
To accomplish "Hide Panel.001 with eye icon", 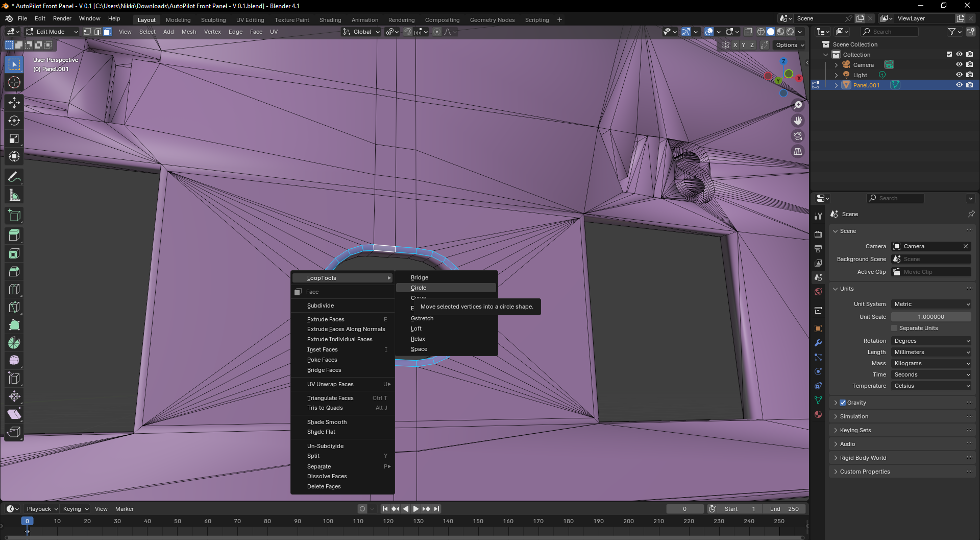I will coord(959,85).
